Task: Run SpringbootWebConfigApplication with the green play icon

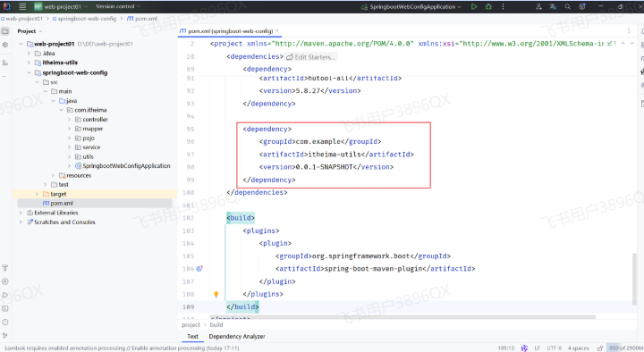Action: [x=474, y=6]
